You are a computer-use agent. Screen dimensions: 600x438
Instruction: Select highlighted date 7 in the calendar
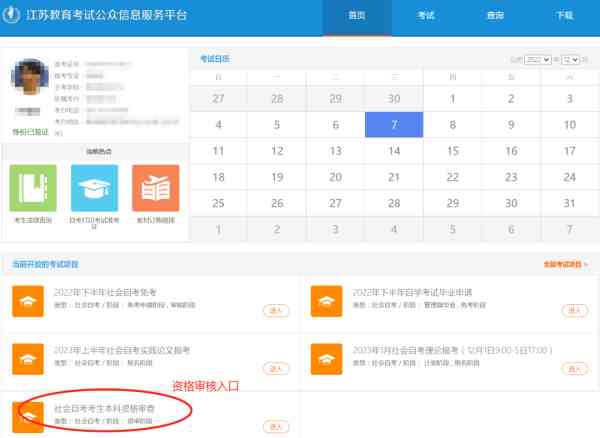(x=395, y=125)
